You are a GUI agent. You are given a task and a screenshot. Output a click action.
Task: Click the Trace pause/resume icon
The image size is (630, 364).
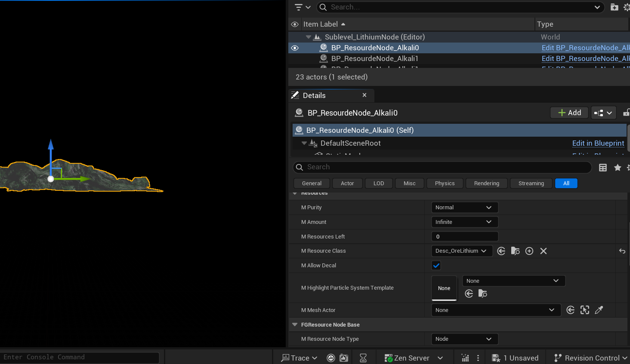point(331,358)
